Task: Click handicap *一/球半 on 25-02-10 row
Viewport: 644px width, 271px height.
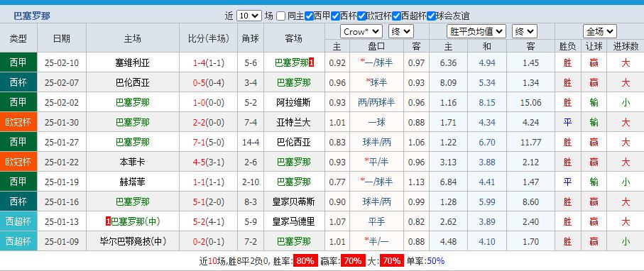Action: coord(376,63)
